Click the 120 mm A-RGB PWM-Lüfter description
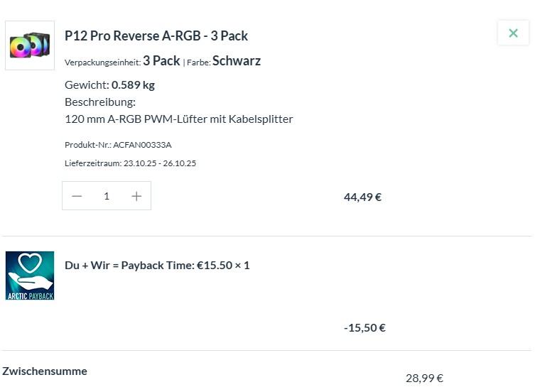This screenshot has width=535, height=392. point(179,119)
